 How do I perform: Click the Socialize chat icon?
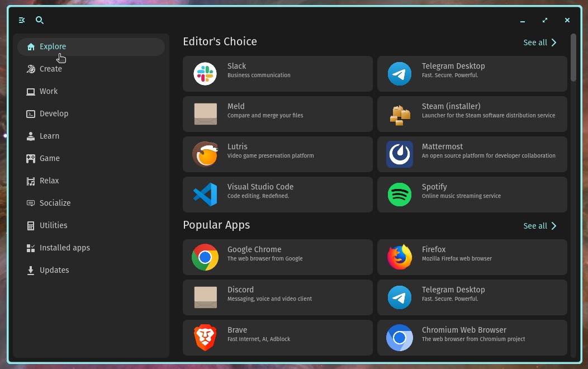31,204
